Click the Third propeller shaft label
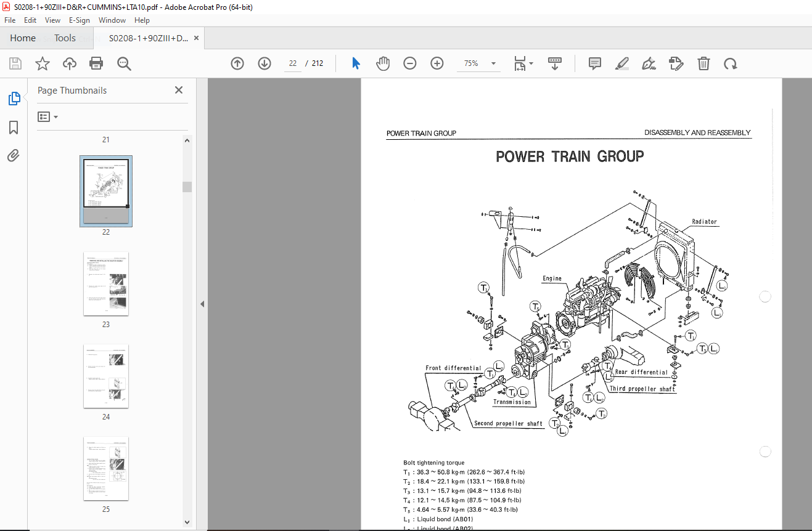 click(642, 389)
